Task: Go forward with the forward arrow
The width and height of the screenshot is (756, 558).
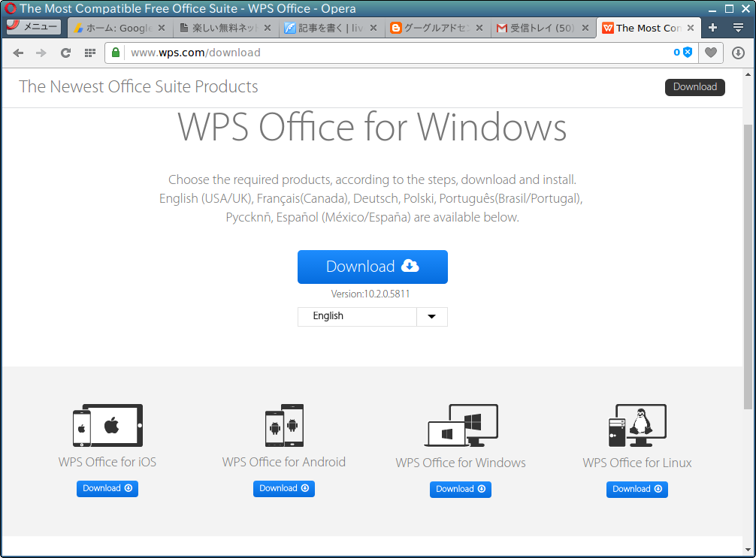Action: tap(41, 53)
